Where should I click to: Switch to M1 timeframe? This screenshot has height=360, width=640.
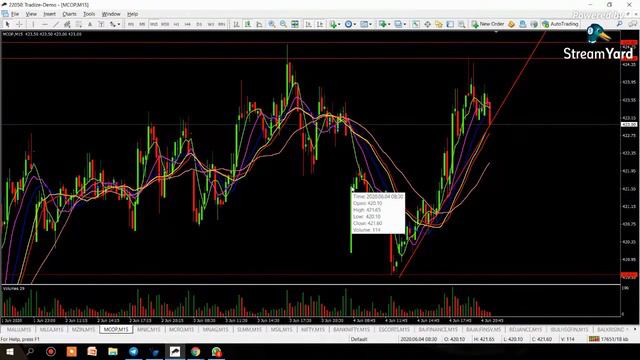131,24
